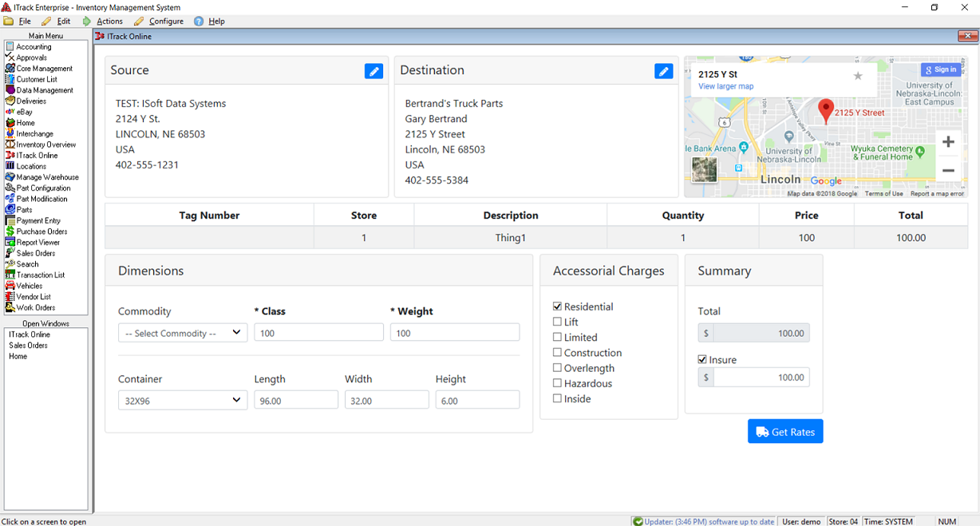Enable the Hazardous charge checkbox

point(558,383)
